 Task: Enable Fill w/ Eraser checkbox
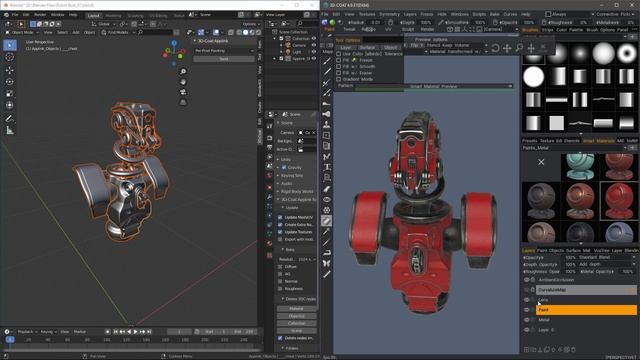(x=338, y=73)
